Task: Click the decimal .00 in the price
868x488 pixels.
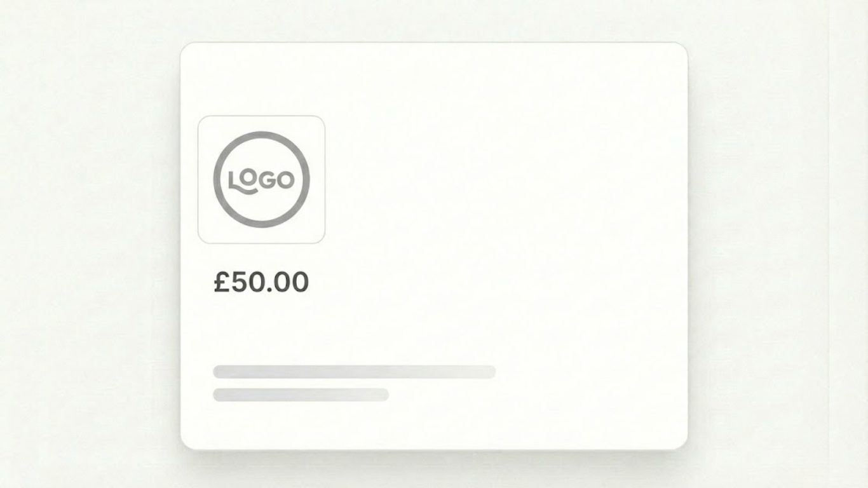Action: pos(287,282)
